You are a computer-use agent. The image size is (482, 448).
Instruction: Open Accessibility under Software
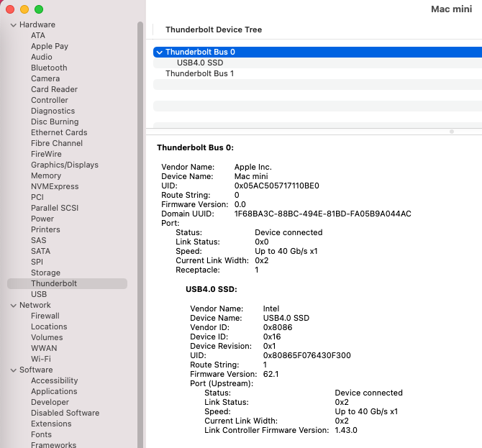(x=55, y=380)
